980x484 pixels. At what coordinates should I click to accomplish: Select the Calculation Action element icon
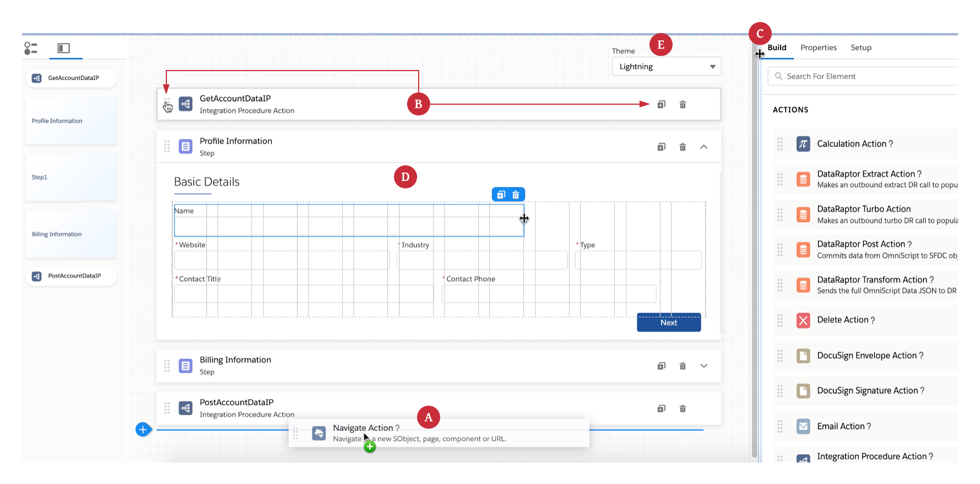[803, 144]
